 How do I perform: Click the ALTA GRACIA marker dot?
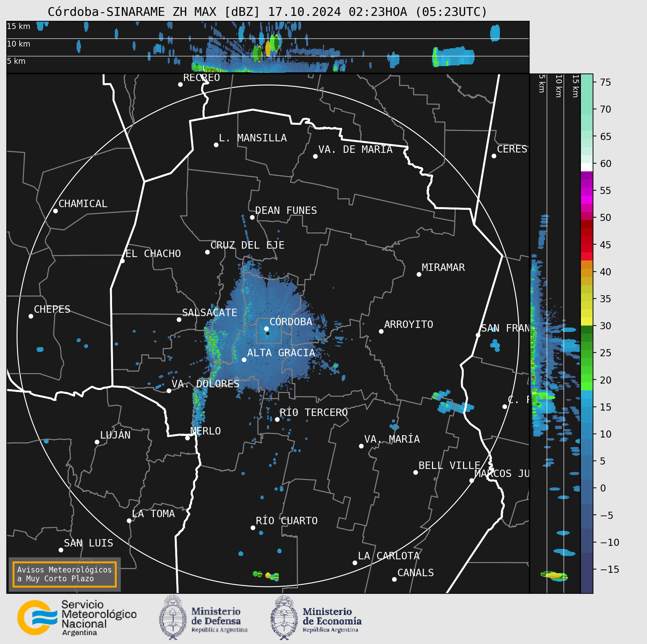[244, 360]
